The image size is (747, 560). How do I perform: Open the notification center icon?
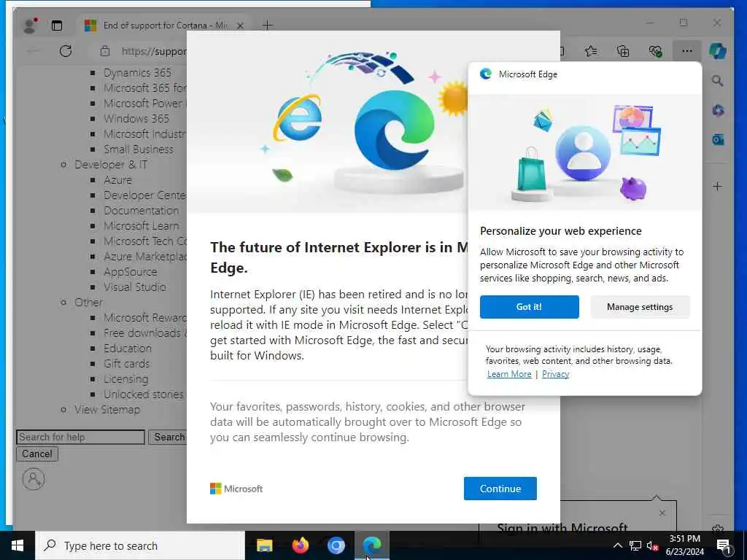[x=724, y=545]
